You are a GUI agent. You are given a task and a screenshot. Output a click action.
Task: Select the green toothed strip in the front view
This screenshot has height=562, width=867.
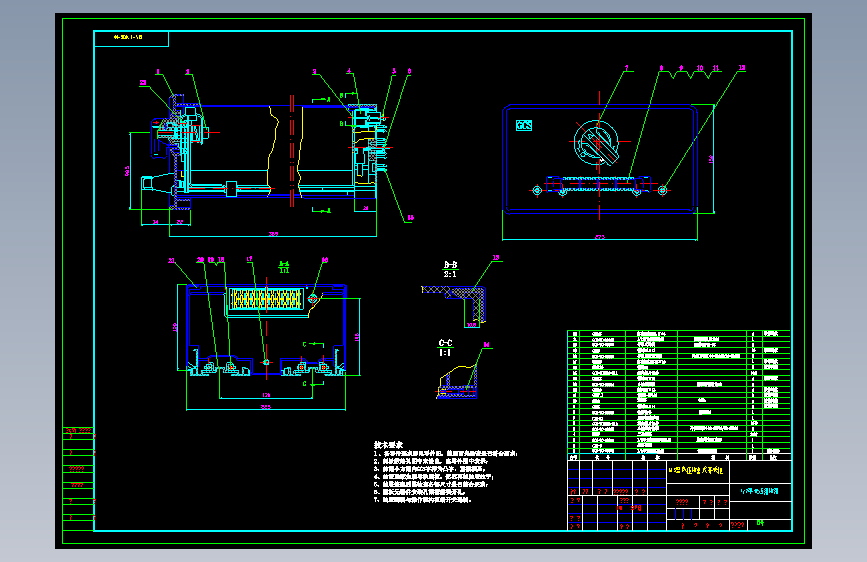(598, 184)
